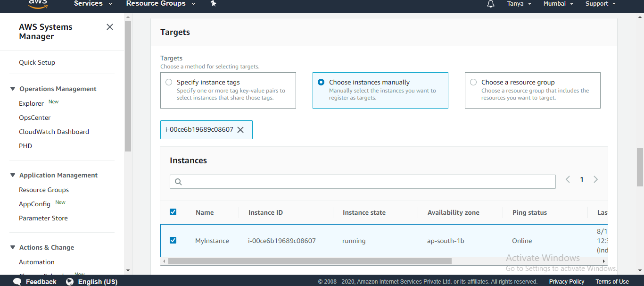Click the Feedback speech bubble icon
Viewport: 644px width, 286px height.
click(17, 282)
